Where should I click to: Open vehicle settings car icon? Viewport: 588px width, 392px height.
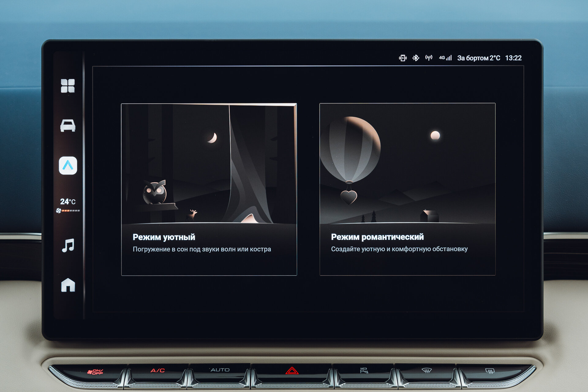[x=68, y=126]
